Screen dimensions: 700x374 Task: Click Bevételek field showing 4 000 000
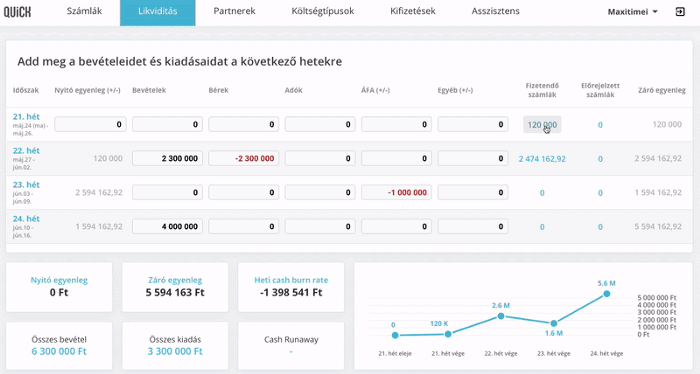pos(167,226)
